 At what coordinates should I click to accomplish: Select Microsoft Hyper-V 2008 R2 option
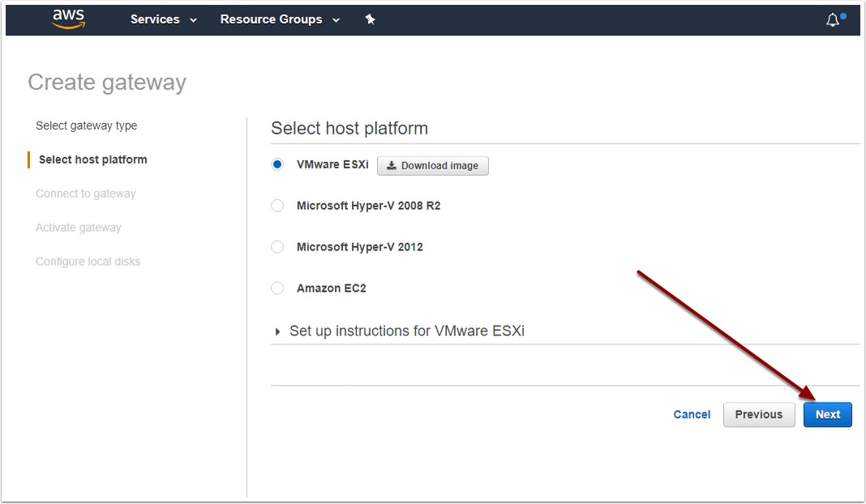tap(277, 206)
